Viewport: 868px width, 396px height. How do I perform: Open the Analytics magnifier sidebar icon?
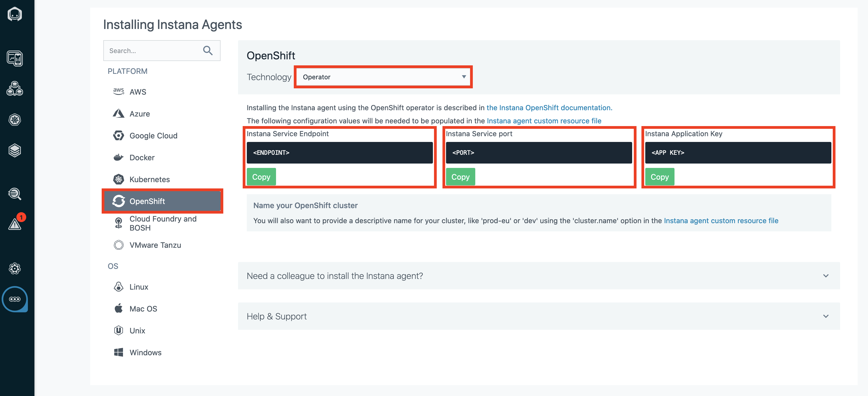[14, 194]
